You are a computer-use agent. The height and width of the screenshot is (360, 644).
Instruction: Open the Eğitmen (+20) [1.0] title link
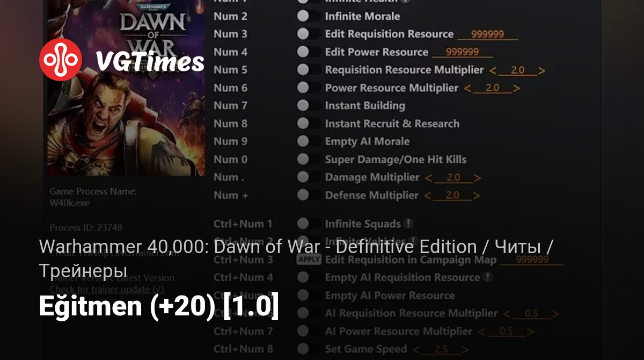[159, 307]
